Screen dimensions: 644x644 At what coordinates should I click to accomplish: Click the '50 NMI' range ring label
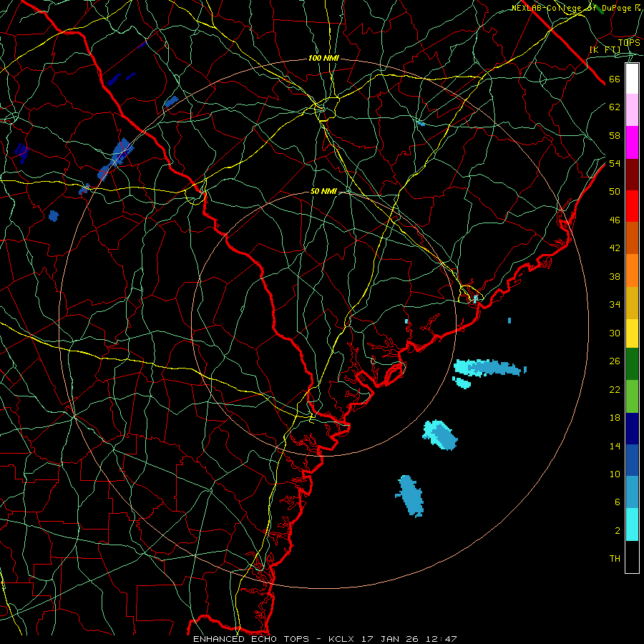coord(323,191)
